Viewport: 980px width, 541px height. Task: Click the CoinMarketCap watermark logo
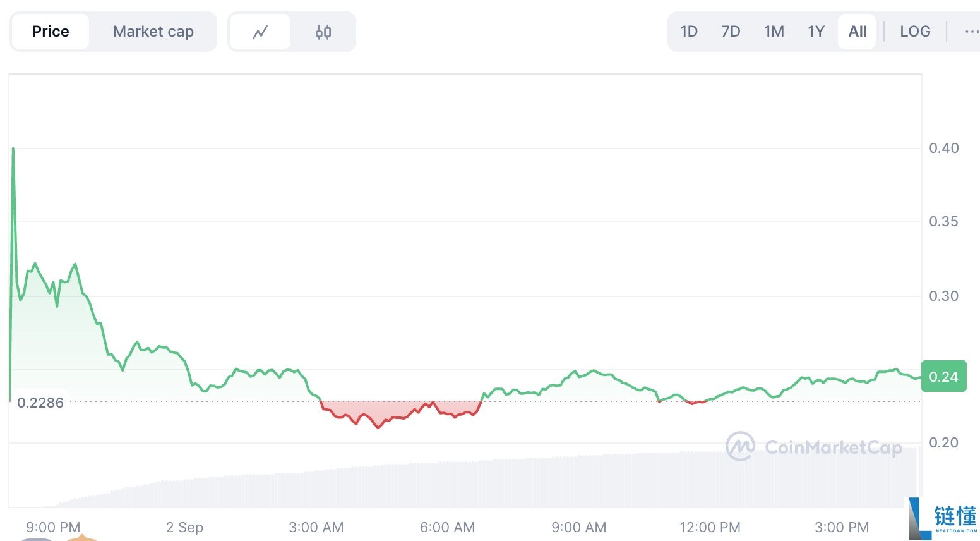[x=814, y=447]
